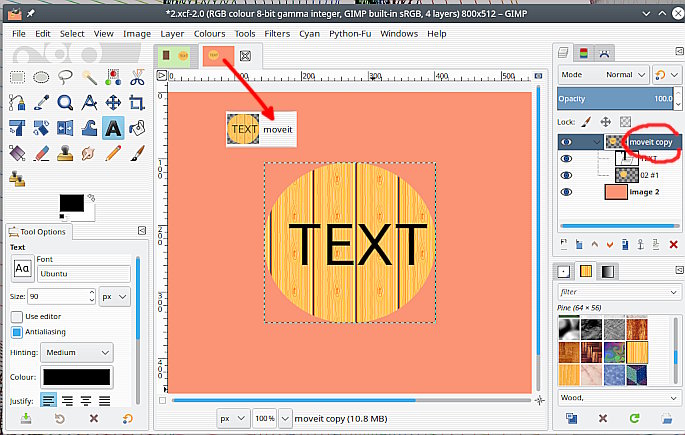Select the Zoom magnifier tool
The image size is (685, 435).
tap(65, 103)
